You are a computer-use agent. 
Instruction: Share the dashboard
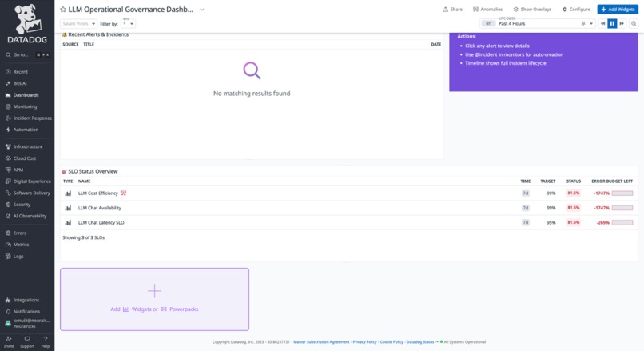(452, 10)
